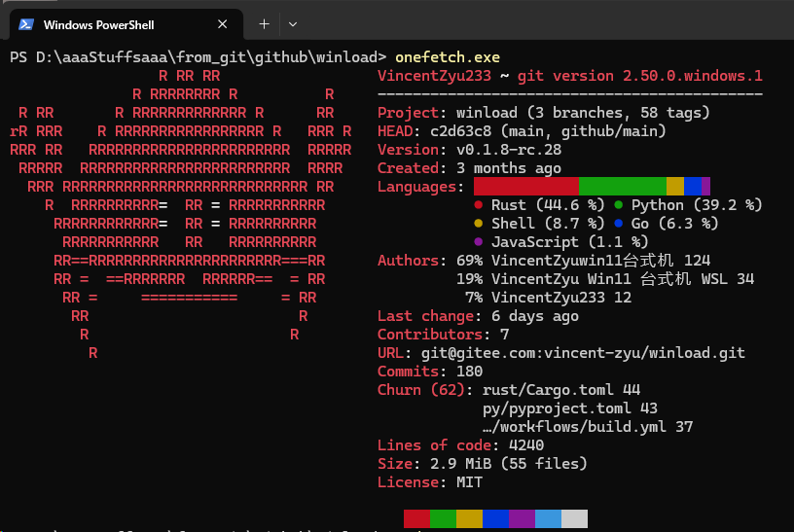Viewport: 794px width, 532px height.
Task: Click the Python (39.2 %) entry
Action: (x=697, y=205)
